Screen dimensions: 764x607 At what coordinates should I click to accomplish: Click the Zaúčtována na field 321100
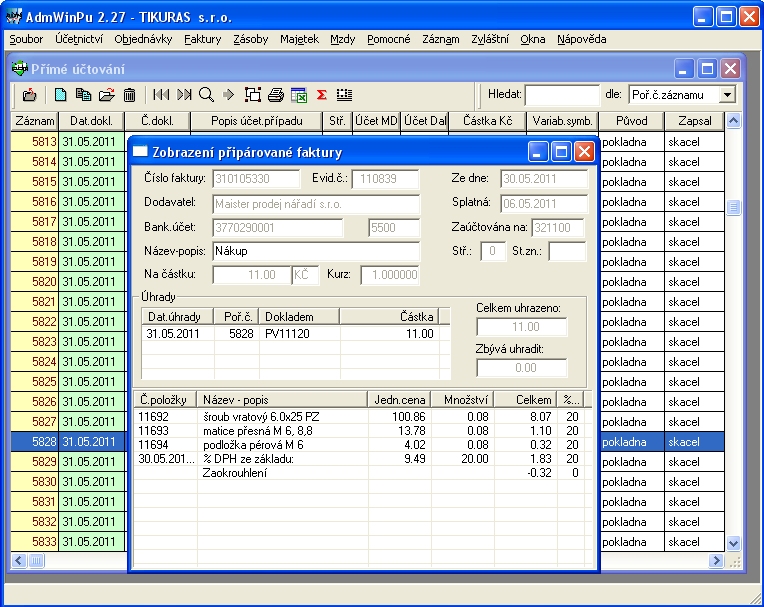557,228
